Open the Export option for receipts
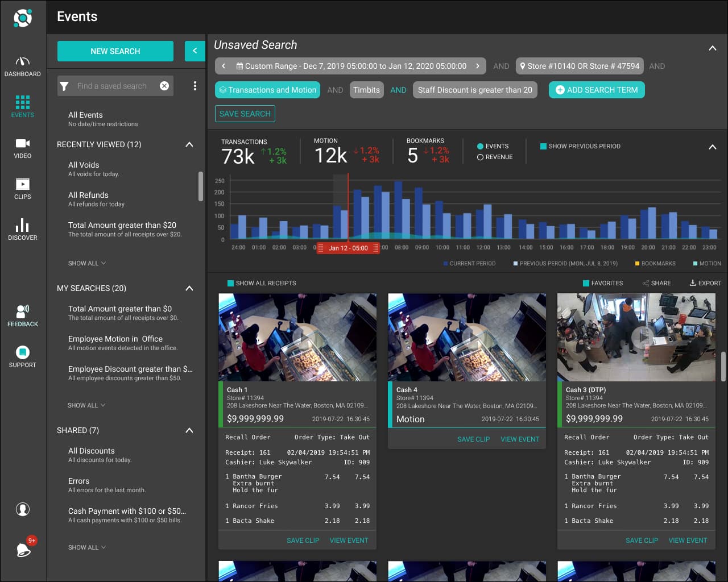The height and width of the screenshot is (582, 728). (x=705, y=282)
